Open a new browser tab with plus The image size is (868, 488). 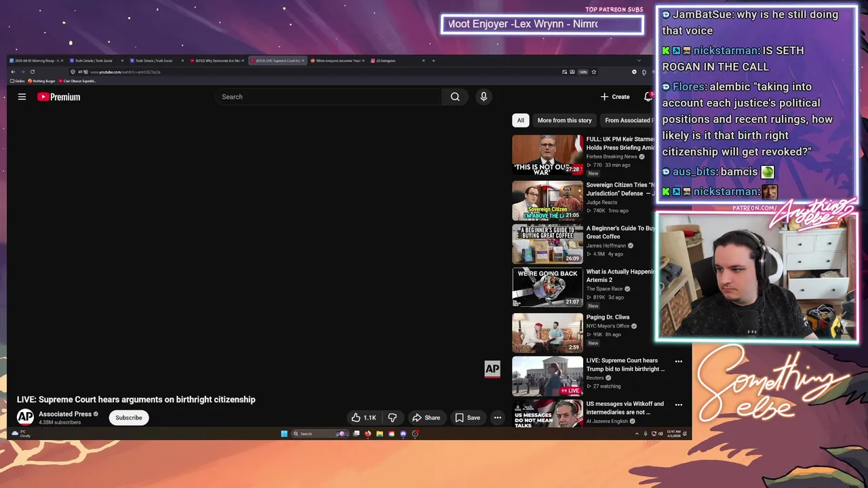pyautogui.click(x=434, y=60)
